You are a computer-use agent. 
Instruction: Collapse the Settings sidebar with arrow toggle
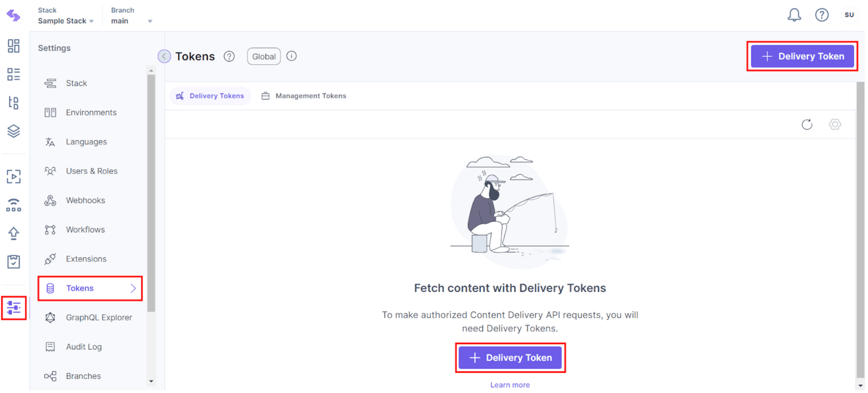164,56
